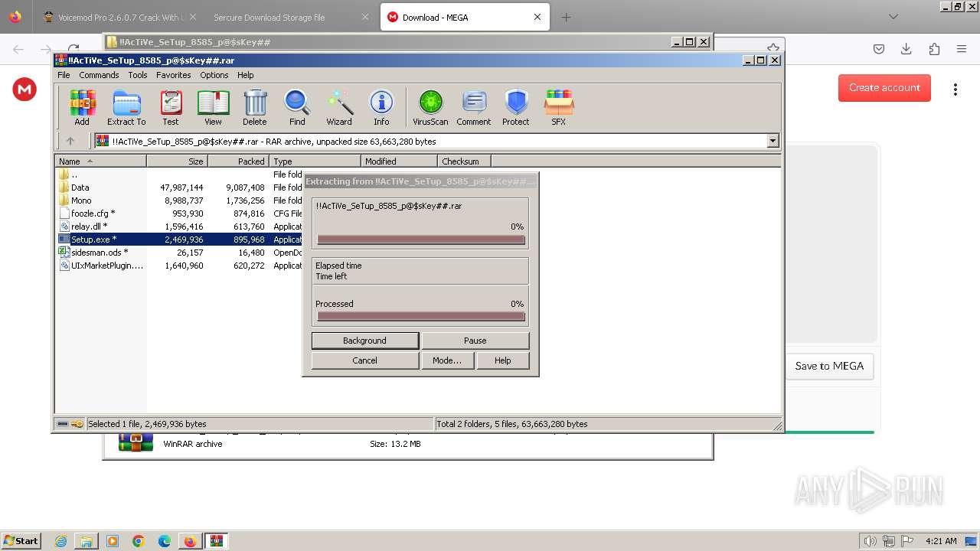Open the Options menu
The height and width of the screenshot is (551, 980).
tap(214, 75)
